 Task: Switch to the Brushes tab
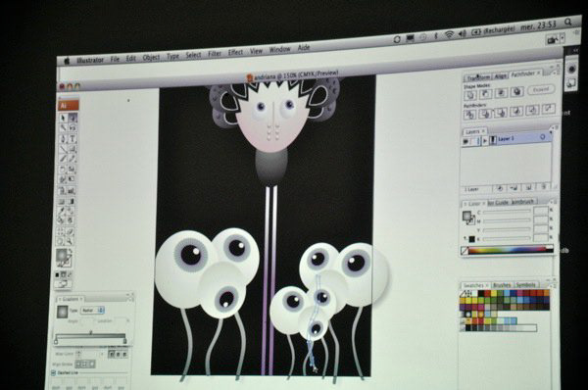[x=502, y=285]
